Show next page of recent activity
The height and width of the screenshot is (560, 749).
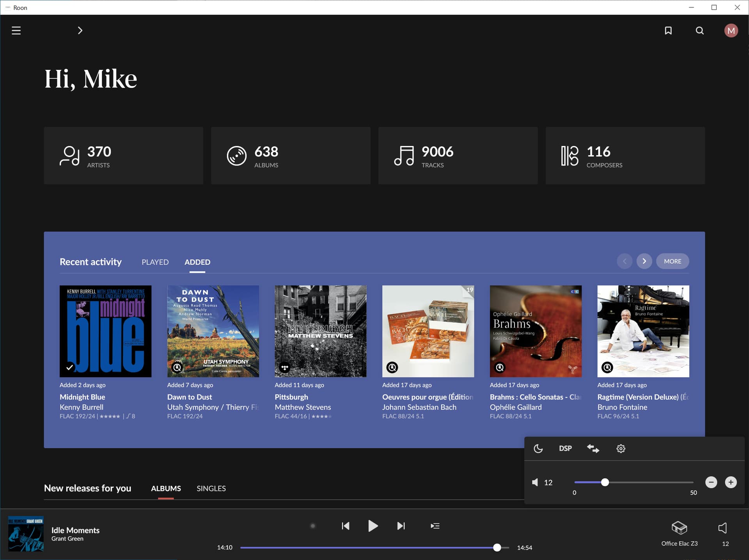pos(644,261)
